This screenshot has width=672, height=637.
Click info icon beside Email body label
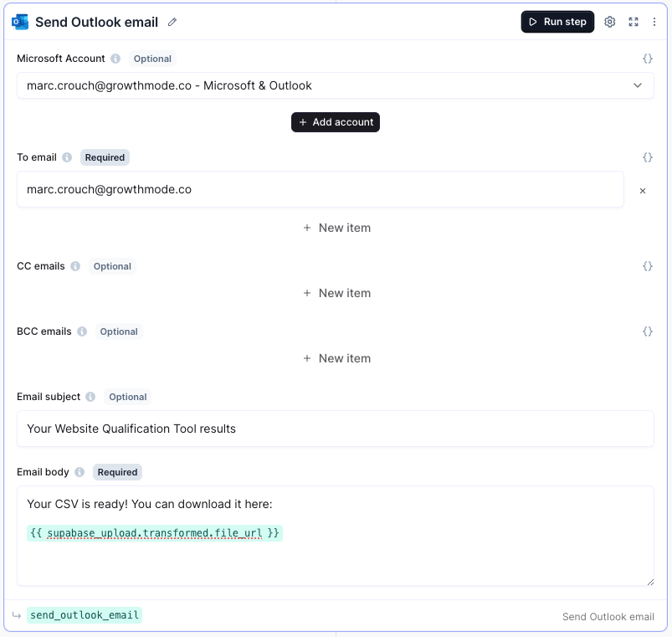(80, 472)
